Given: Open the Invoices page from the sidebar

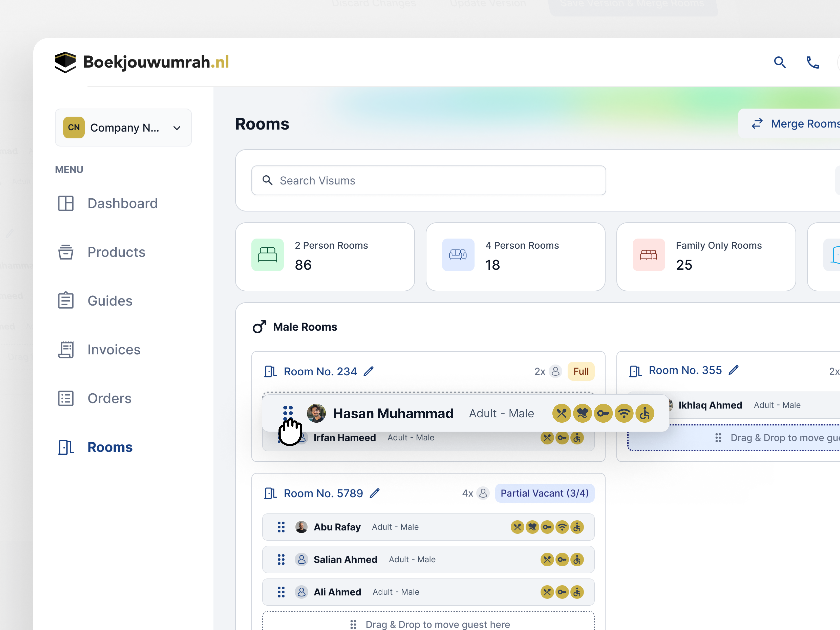Looking at the screenshot, I should tap(113, 349).
